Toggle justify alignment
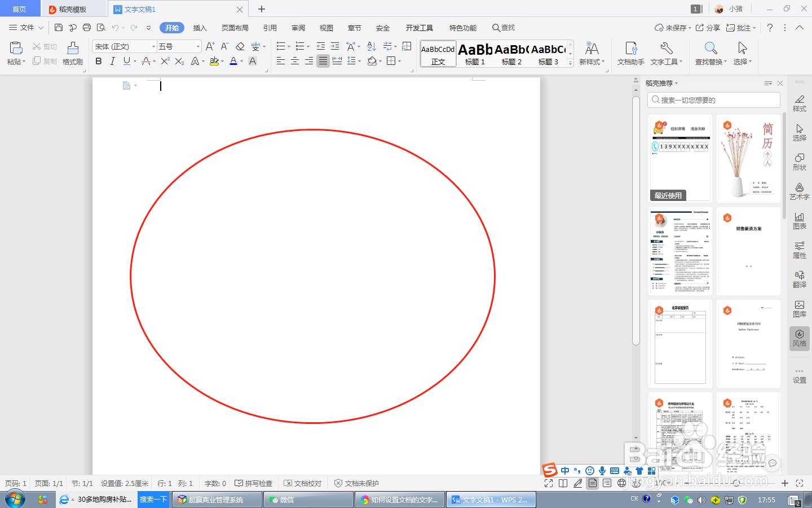 pyautogui.click(x=323, y=61)
